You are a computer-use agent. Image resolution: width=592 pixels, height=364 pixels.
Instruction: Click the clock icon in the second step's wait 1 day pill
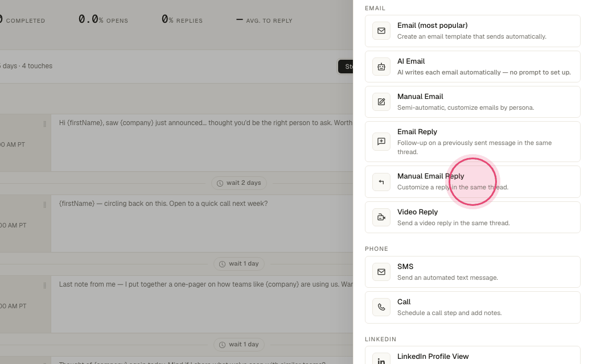coord(222,264)
